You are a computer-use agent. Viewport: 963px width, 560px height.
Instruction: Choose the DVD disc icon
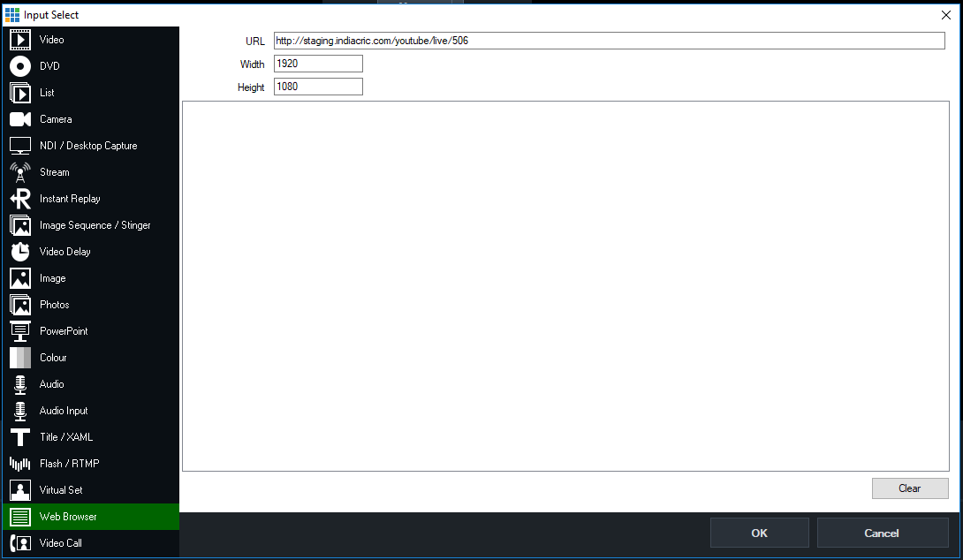click(20, 66)
